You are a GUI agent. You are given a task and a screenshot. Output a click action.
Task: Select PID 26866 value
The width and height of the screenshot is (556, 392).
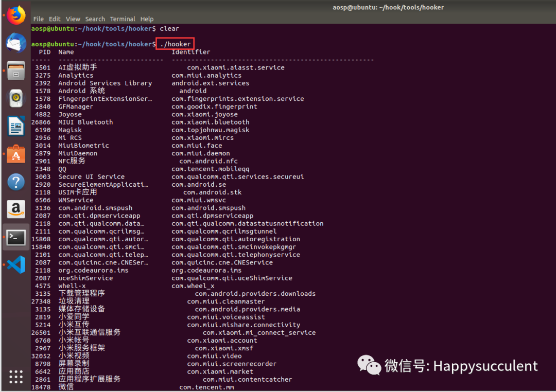41,122
